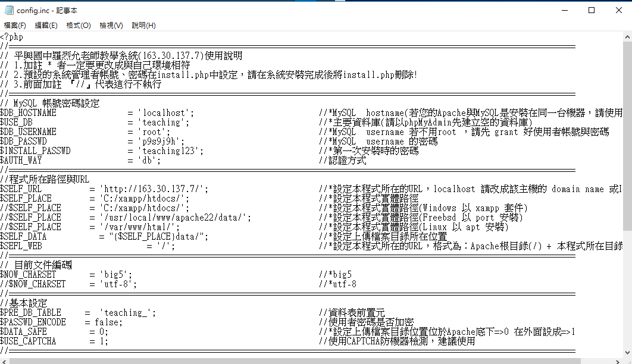Click the $AUTH_WAY variable name
The image size is (632, 364).
tap(21, 160)
